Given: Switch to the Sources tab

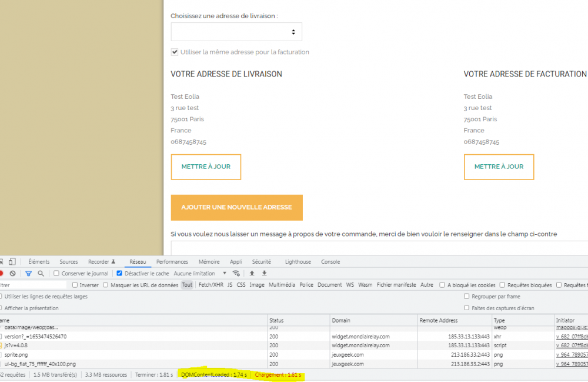Looking at the screenshot, I should click(x=69, y=261).
